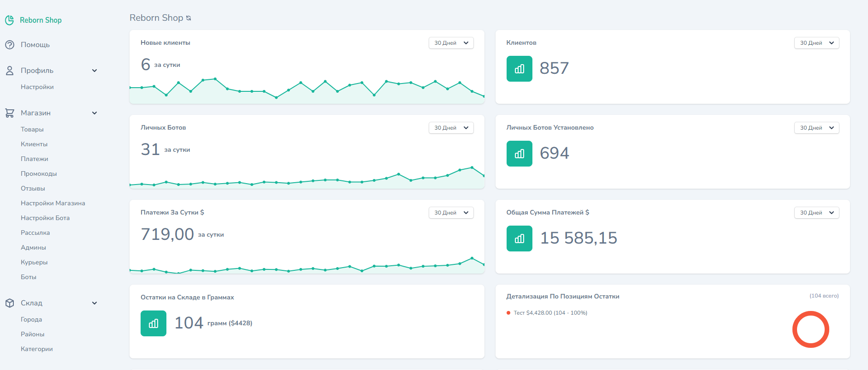This screenshot has height=370, width=868.
Task: Open Настройки under Профиль
Action: (x=37, y=87)
